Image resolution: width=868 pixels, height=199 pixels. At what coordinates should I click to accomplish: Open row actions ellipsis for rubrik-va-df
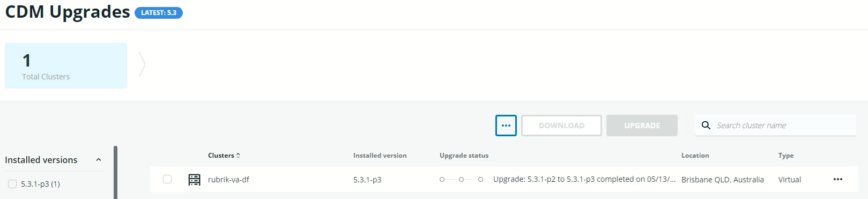coord(837,179)
